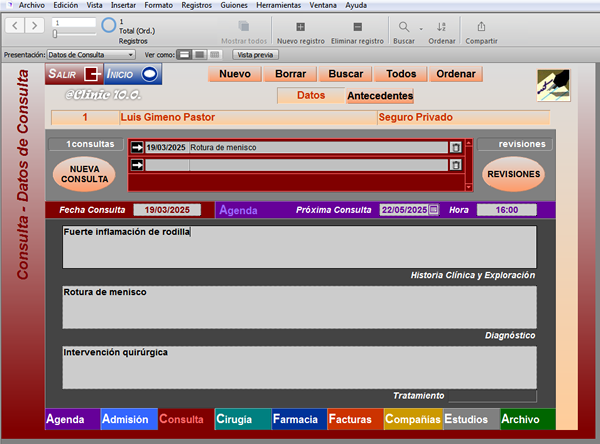Switch to list view mode
Image resolution: width=600 pixels, height=444 pixels.
click(199, 55)
